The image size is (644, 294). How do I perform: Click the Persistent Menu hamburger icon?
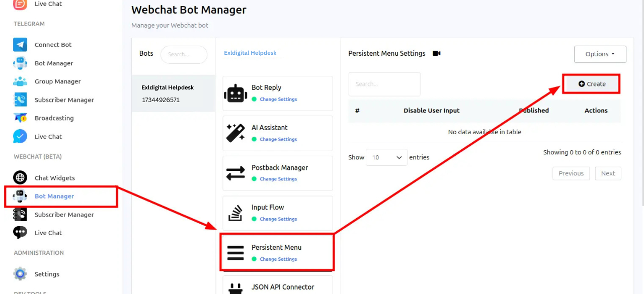click(235, 253)
